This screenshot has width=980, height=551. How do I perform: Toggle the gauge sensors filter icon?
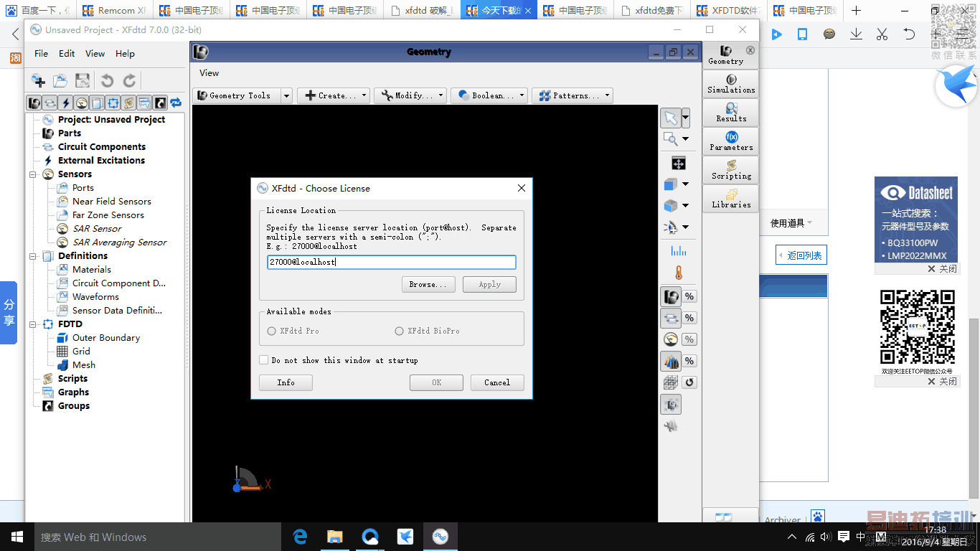click(81, 103)
